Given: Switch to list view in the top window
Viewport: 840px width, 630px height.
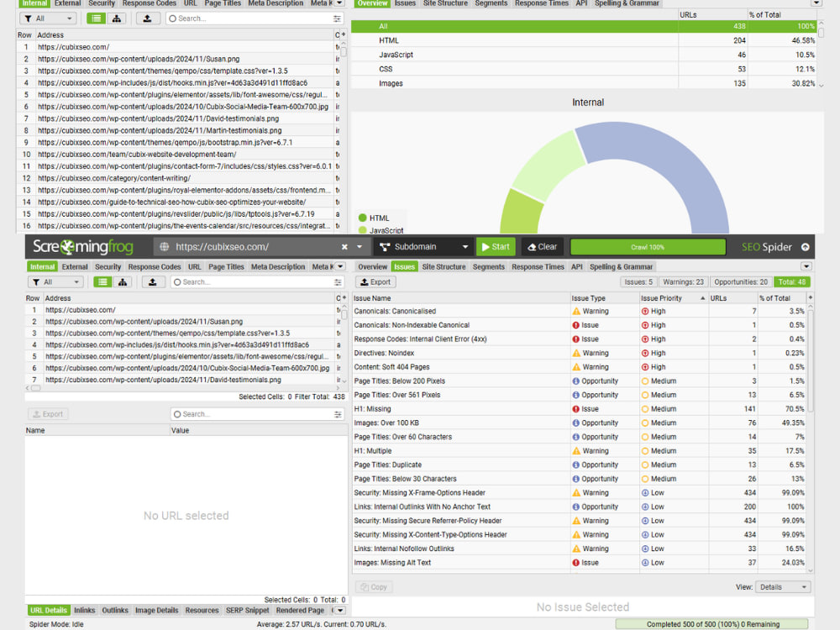Looking at the screenshot, I should coord(96,18).
